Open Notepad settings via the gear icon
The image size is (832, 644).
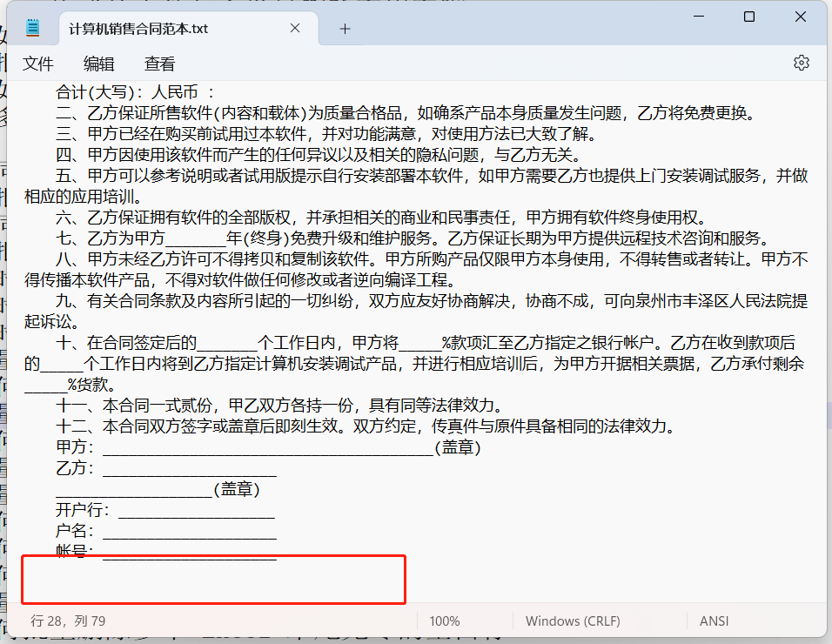point(801,63)
